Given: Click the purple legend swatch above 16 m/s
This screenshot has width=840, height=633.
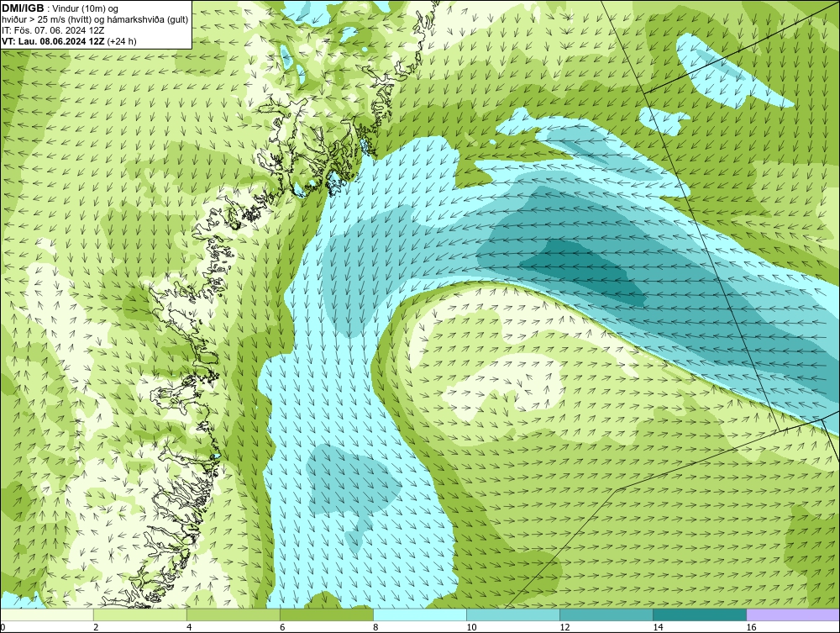Looking at the screenshot, I should [x=793, y=615].
